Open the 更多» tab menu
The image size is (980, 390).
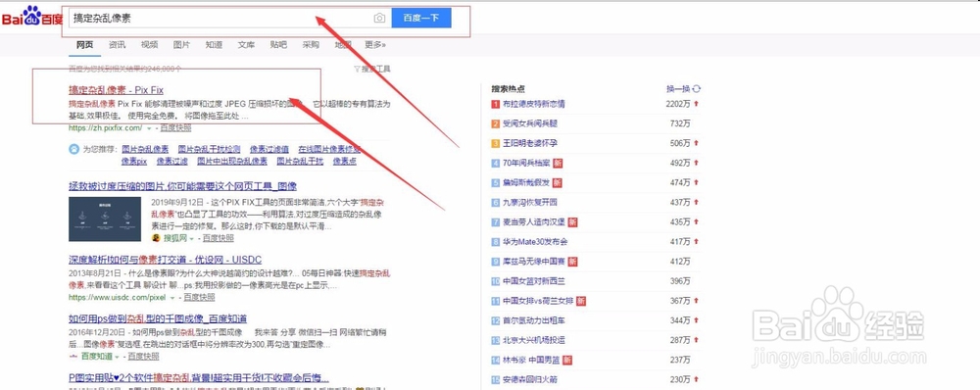point(375,45)
